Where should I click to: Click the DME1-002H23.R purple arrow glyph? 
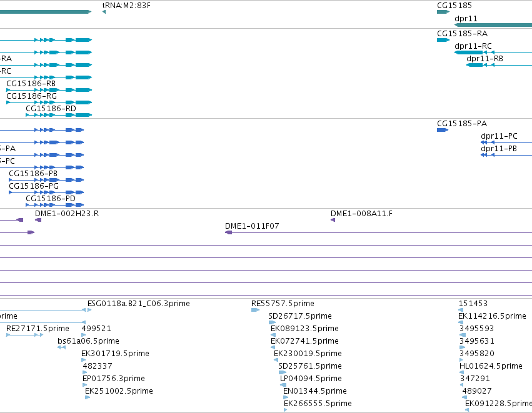coord(38,220)
